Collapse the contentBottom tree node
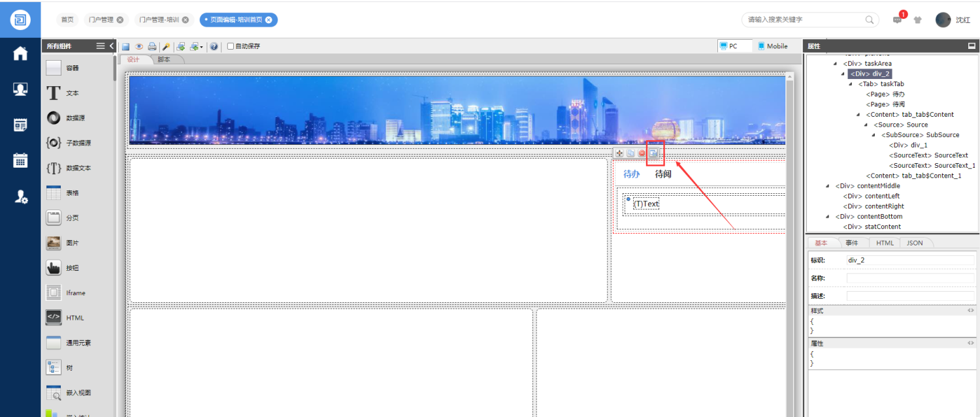The width and height of the screenshot is (980, 417). point(828,217)
